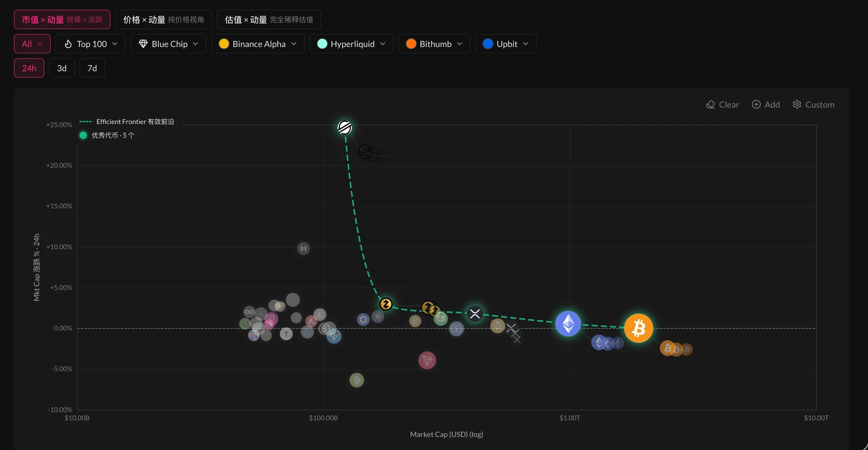The width and height of the screenshot is (868, 450).
Task: Click the gray T coin bubble
Action: tap(286, 334)
